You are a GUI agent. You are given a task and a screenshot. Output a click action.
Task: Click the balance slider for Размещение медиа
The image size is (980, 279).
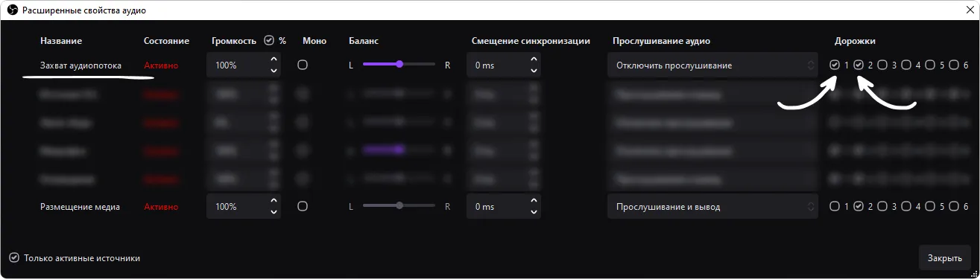(x=399, y=206)
